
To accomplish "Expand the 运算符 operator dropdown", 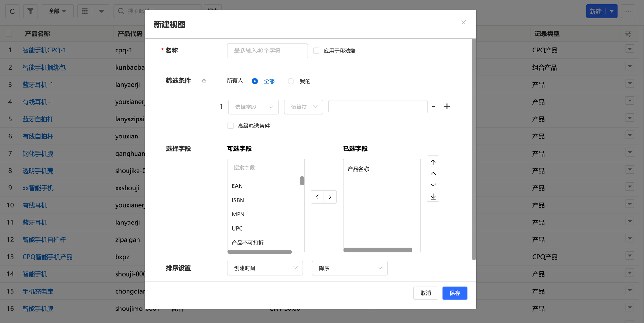I will (303, 107).
